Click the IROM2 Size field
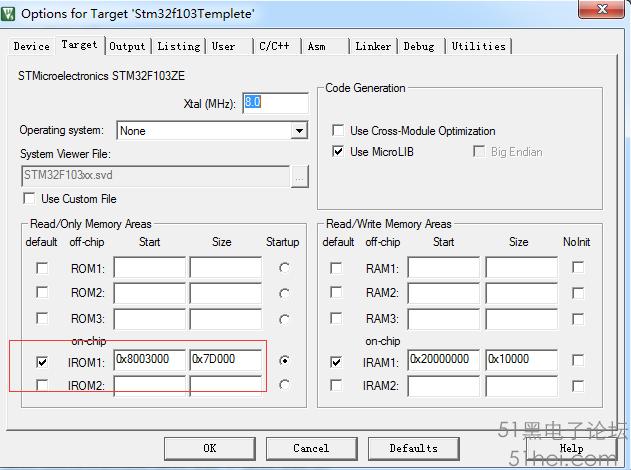 [226, 386]
